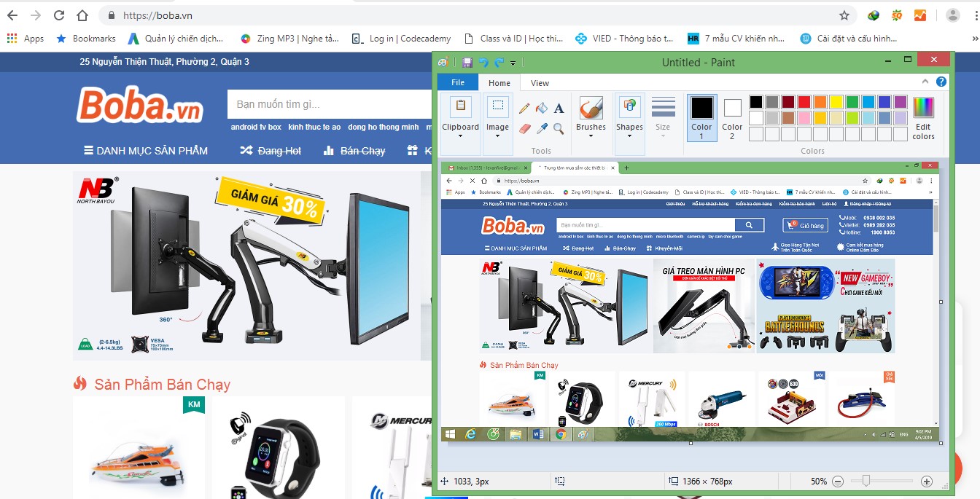Switch active color to Color 2
Image resolution: width=980 pixels, height=499 pixels.
732,117
